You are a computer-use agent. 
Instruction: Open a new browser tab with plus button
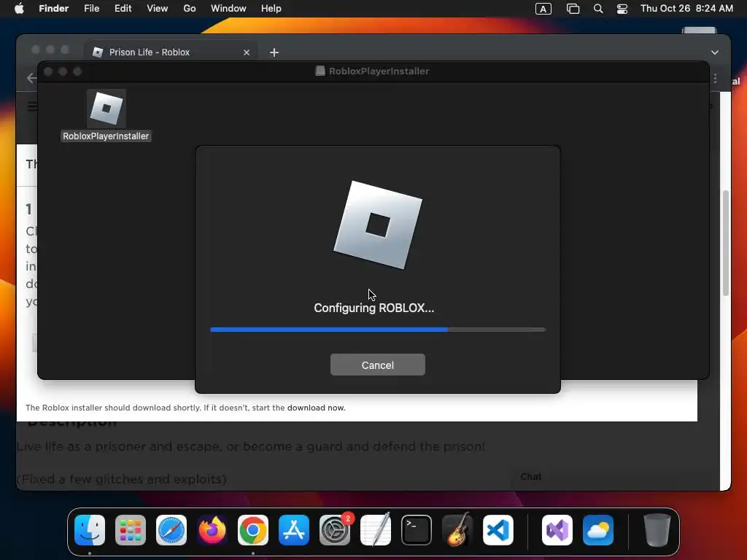click(274, 52)
